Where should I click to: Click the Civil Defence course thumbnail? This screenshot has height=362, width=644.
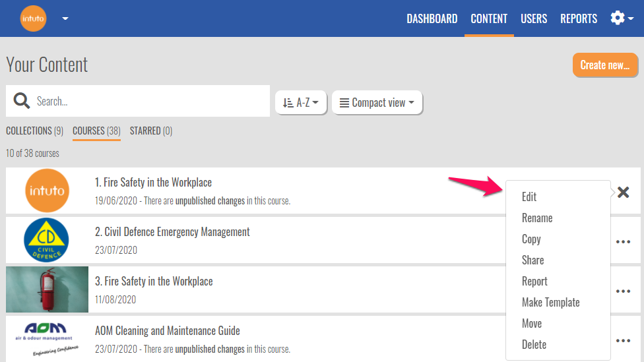click(46, 241)
